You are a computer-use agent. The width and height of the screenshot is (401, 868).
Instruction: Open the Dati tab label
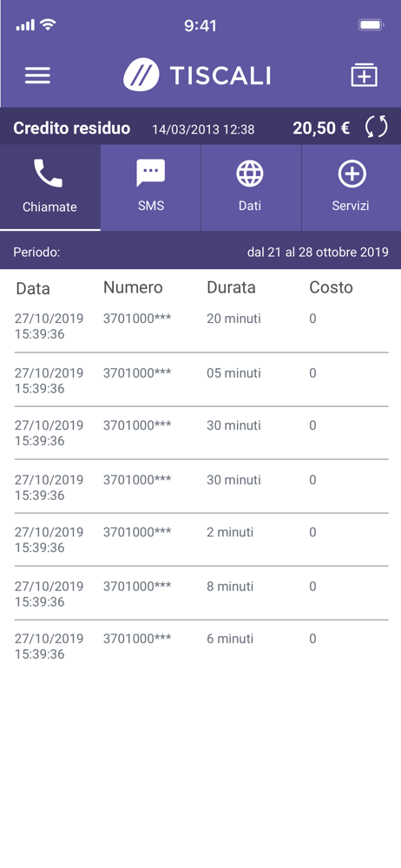click(x=250, y=206)
